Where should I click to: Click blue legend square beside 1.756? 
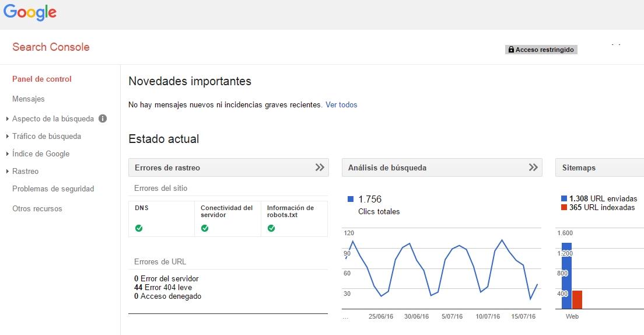coord(351,199)
